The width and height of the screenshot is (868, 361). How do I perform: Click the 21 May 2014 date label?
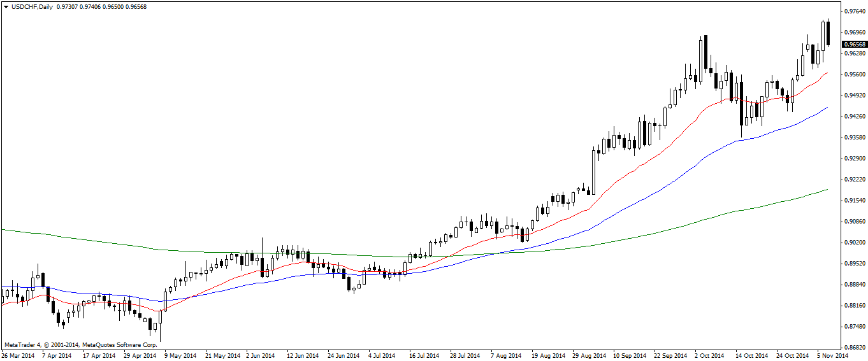click(222, 355)
